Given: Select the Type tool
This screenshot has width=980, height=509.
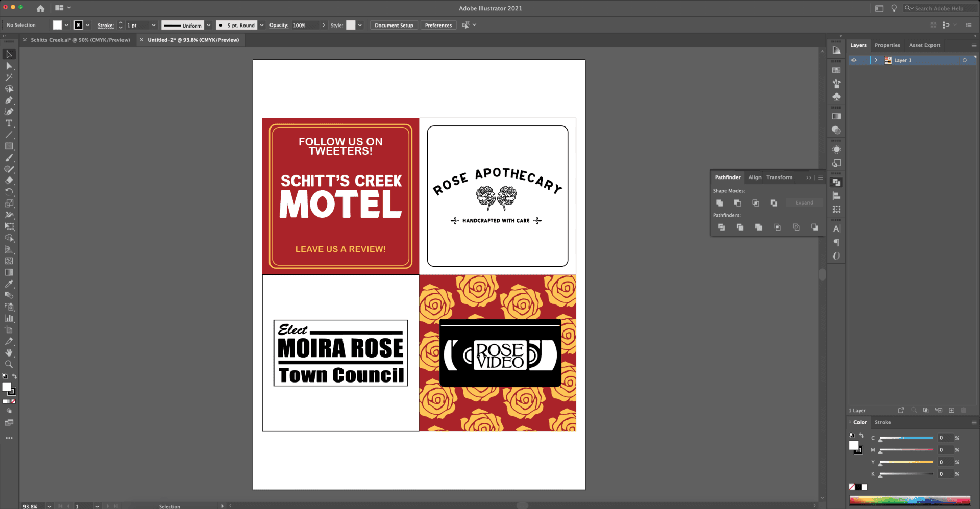Looking at the screenshot, I should click(x=9, y=123).
